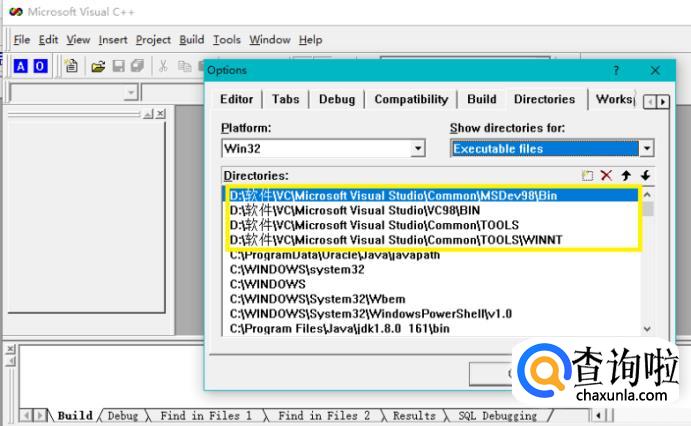The width and height of the screenshot is (691, 426).
Task: Click the Options dialog help question mark
Action: [x=616, y=70]
